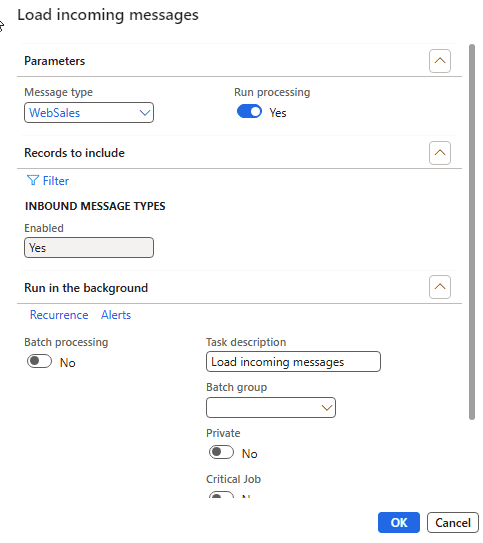Screen dimensions: 483x543
Task: Click the Filter link text
Action: coord(56,181)
